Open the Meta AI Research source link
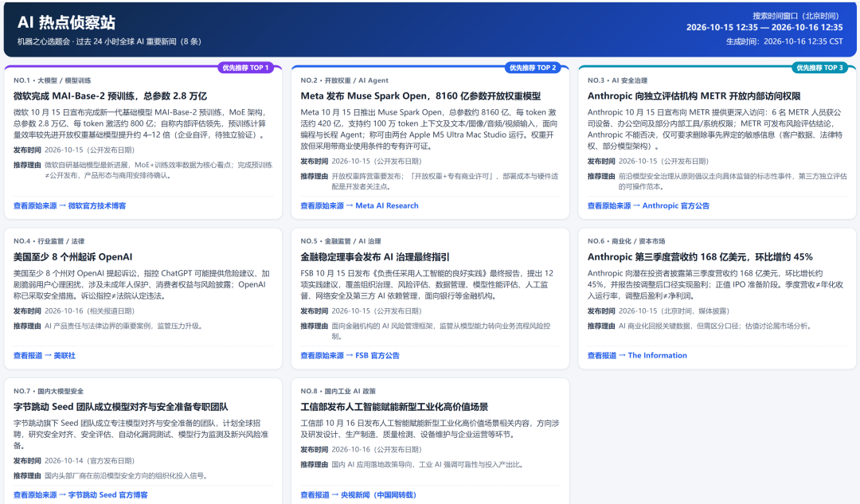This screenshot has height=504, width=860. pyautogui.click(x=359, y=205)
